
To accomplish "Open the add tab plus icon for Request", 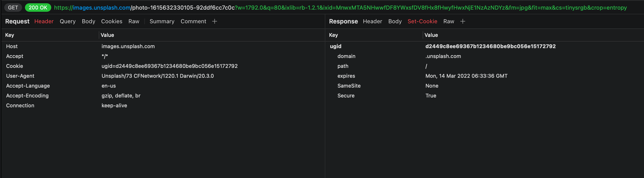I will pyautogui.click(x=215, y=21).
